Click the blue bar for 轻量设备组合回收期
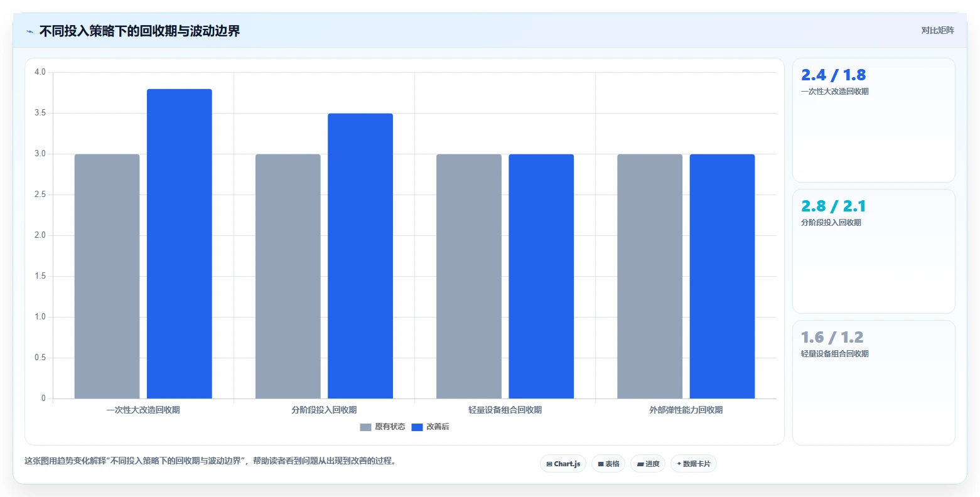Image resolution: width=980 pixels, height=497 pixels. tap(541, 276)
